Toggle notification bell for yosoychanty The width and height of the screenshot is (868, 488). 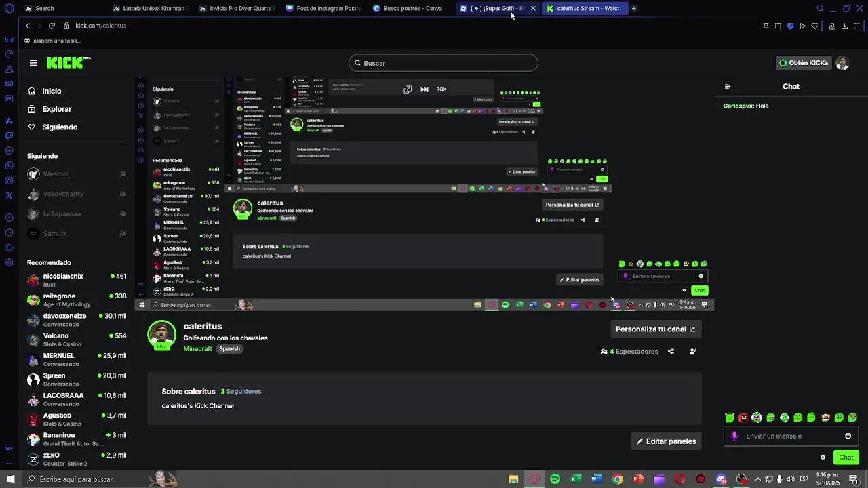point(123,194)
